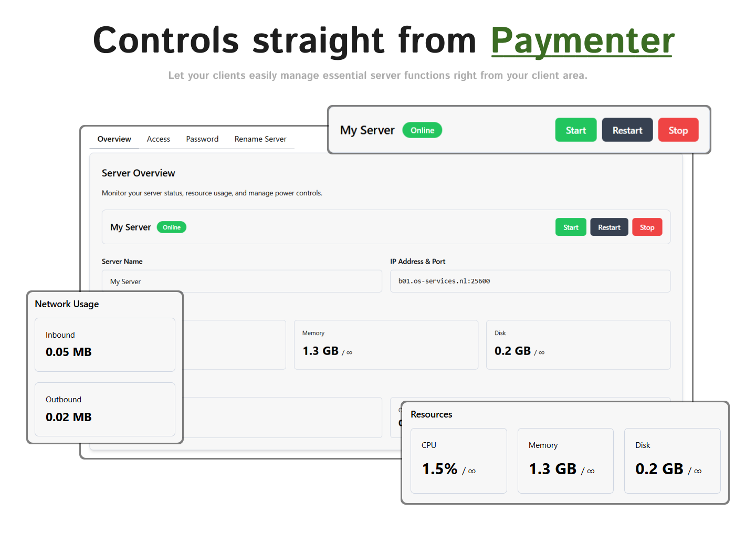756x553 pixels.
Task: Click the CPU 1.5% resource card
Action: [458, 461]
